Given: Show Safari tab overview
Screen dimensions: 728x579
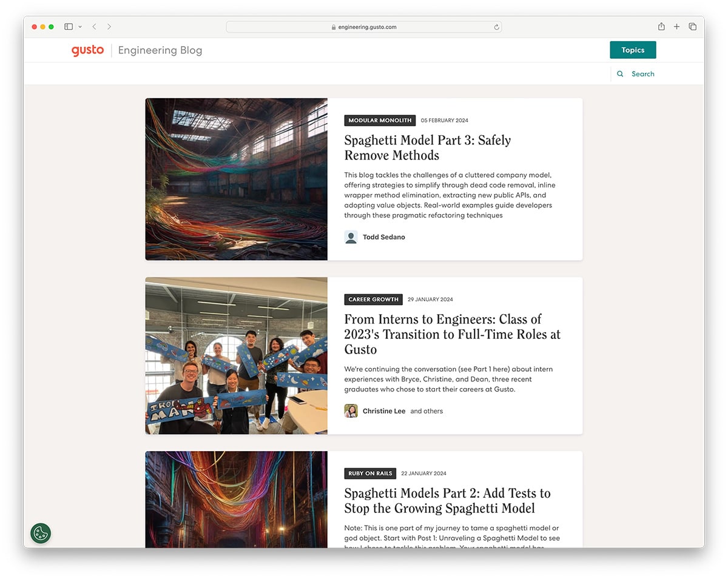Looking at the screenshot, I should (x=693, y=27).
